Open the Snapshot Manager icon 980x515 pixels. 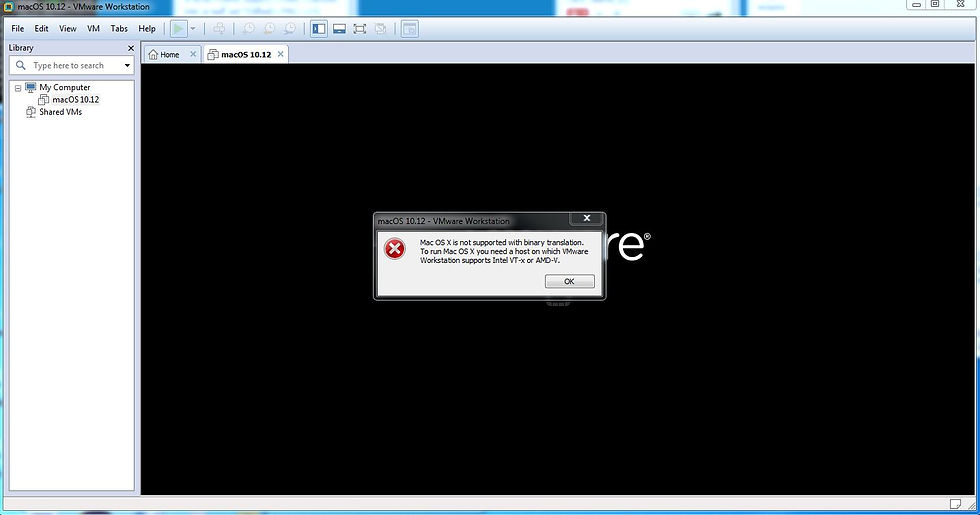coord(290,29)
